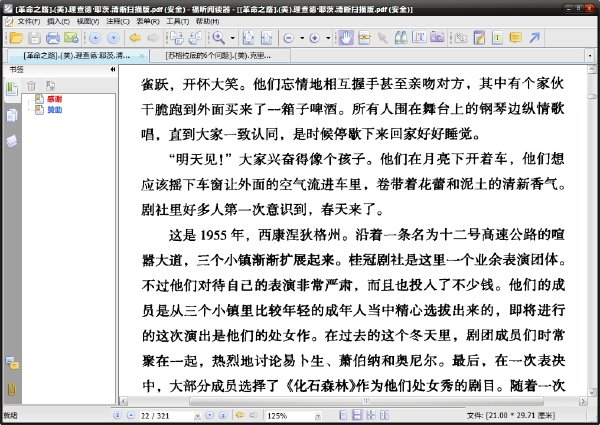The width and height of the screenshot is (600, 425).
Task: Go to first page in status bar
Action: coord(117,415)
